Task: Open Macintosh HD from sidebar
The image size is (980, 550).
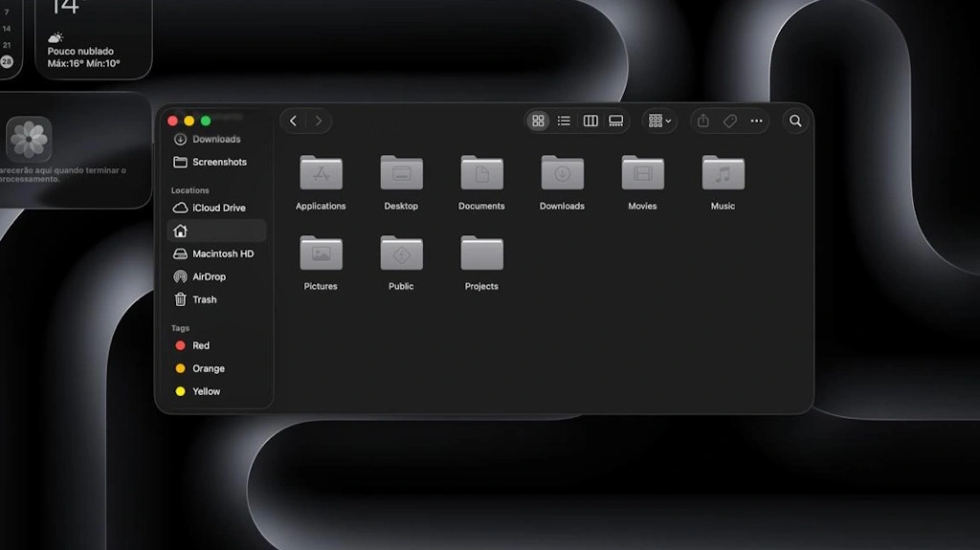Action: pyautogui.click(x=222, y=253)
